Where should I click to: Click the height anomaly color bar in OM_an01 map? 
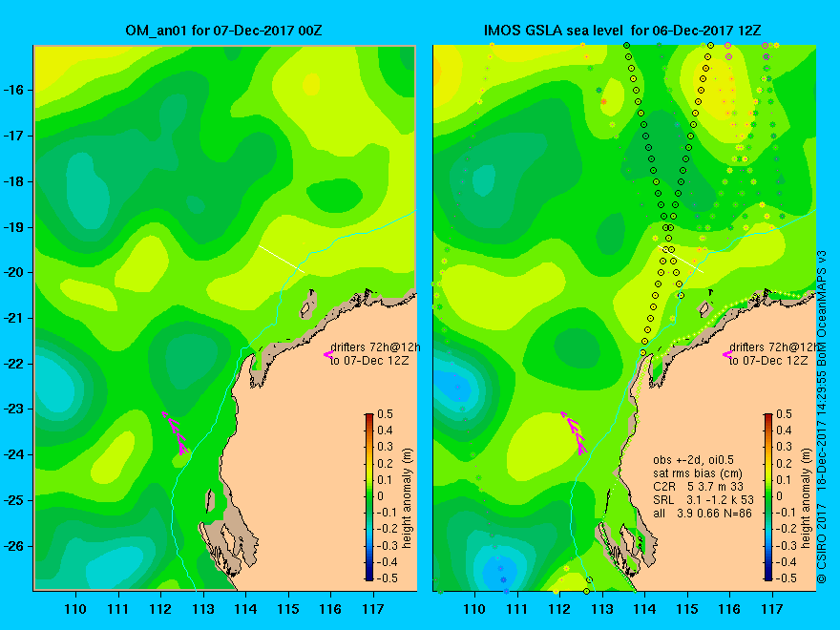pyautogui.click(x=369, y=496)
